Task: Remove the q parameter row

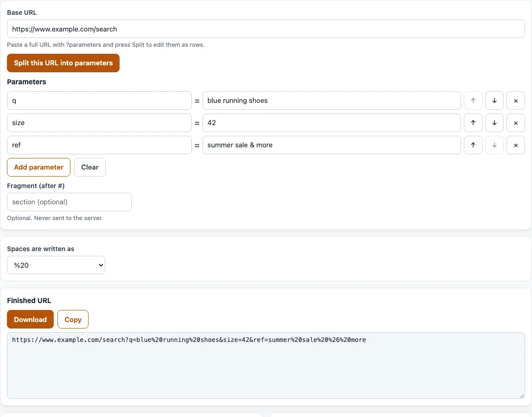Action: coord(516,101)
